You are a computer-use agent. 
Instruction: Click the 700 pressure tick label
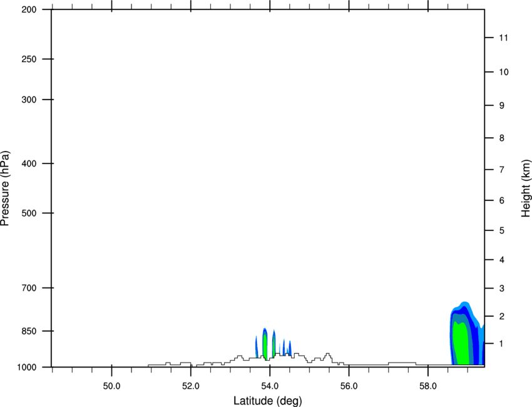[x=29, y=288]
